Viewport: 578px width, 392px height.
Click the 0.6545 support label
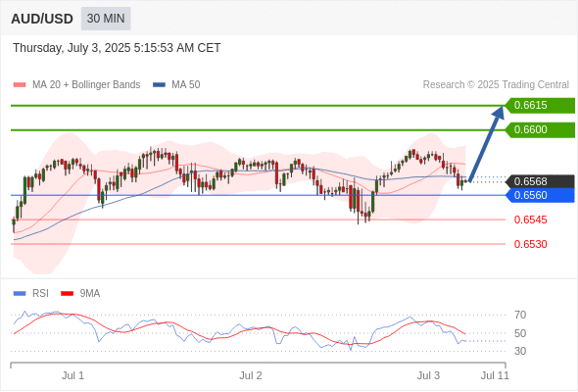pos(530,220)
